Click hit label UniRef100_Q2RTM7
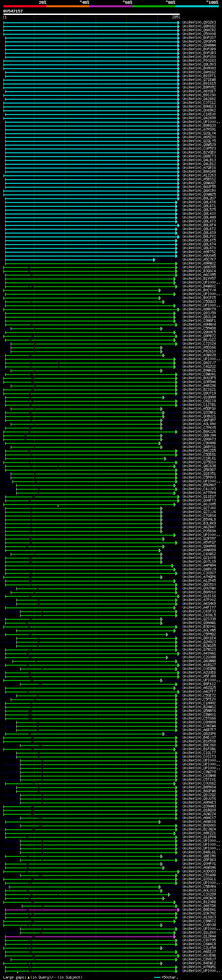 pyautogui.click(x=199, y=539)
